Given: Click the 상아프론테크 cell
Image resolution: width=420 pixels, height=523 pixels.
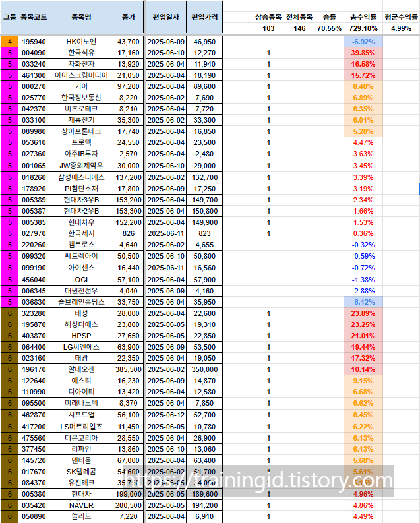Looking at the screenshot, I should tap(81, 131).
